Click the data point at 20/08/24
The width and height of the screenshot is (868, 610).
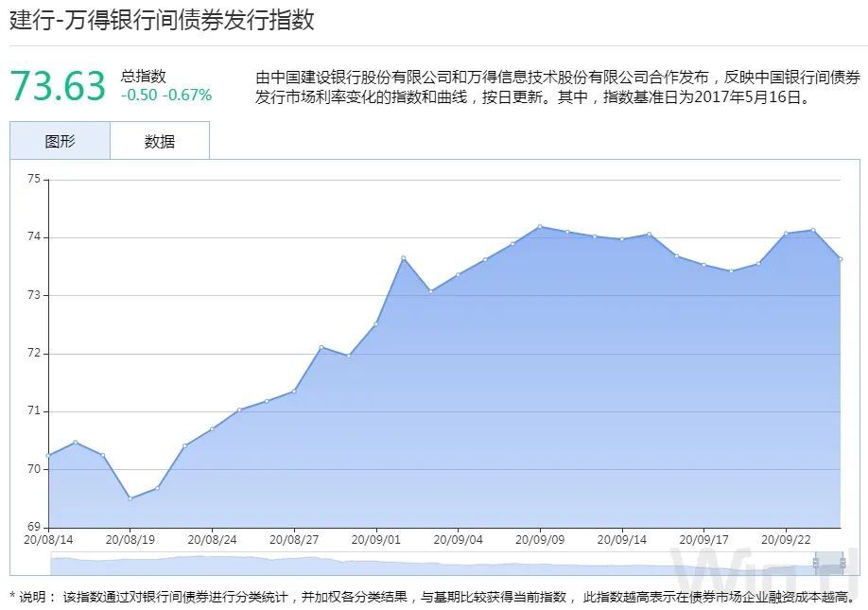pos(212,428)
